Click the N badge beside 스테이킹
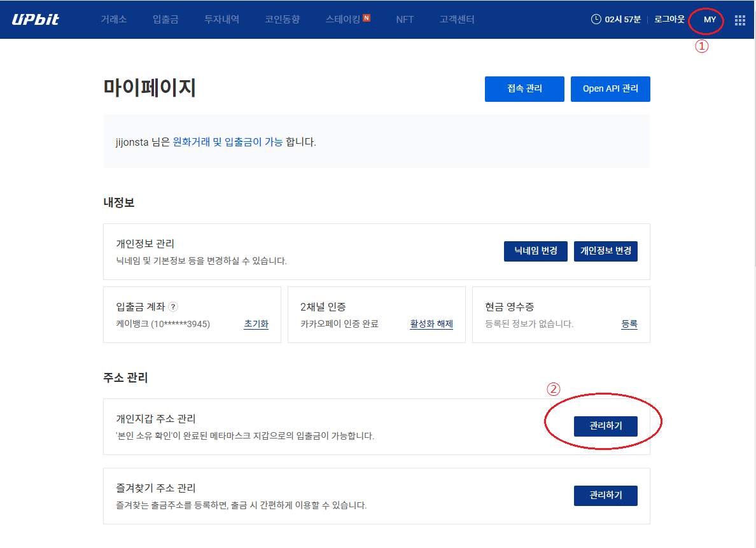This screenshot has width=756, height=548. 367,18
